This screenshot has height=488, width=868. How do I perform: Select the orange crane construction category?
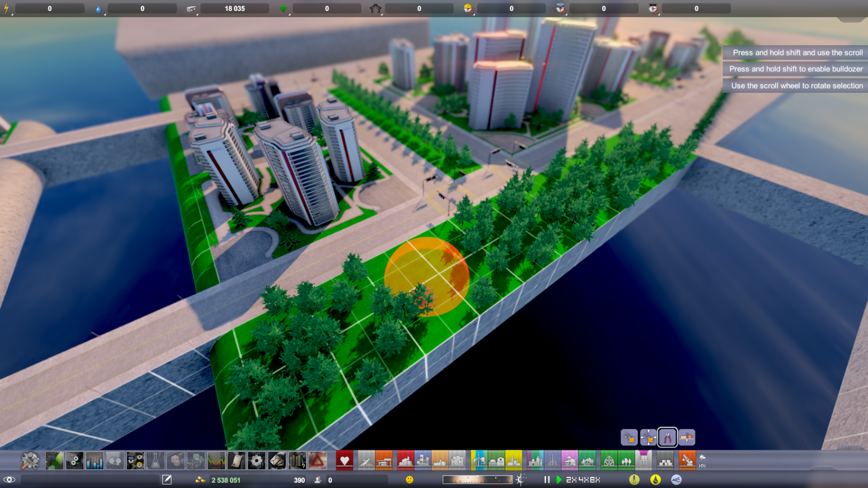(x=687, y=460)
